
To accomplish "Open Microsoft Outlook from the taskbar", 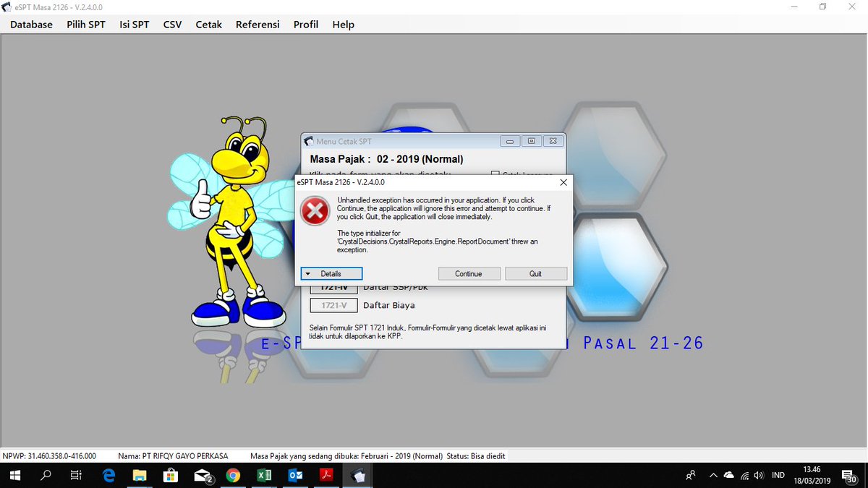I will [x=295, y=476].
